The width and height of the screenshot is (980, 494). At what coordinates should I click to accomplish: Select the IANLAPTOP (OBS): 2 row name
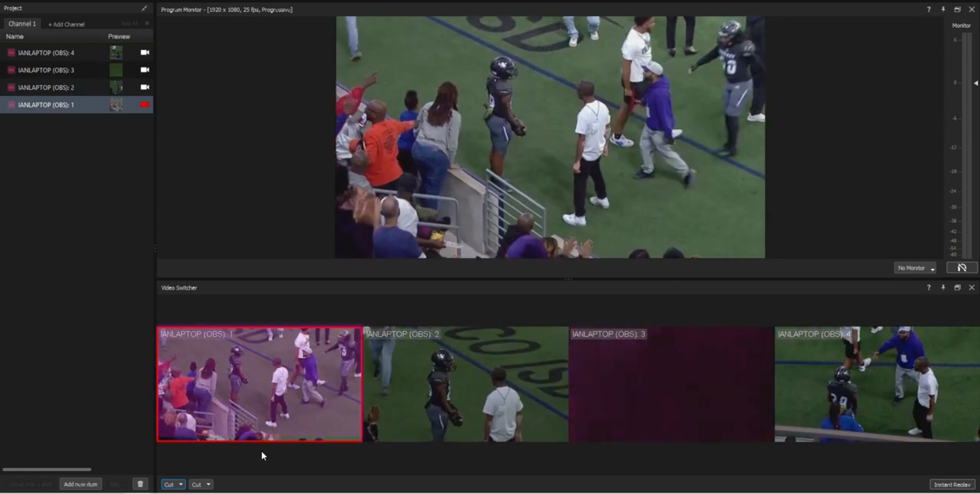[46, 88]
